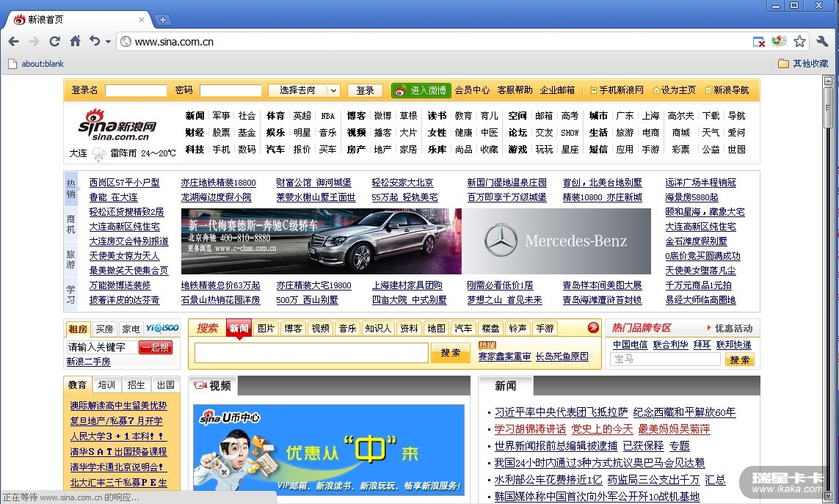The width and height of the screenshot is (839, 504).
Task: Click the popup blocked icon in address bar
Action: tap(759, 42)
